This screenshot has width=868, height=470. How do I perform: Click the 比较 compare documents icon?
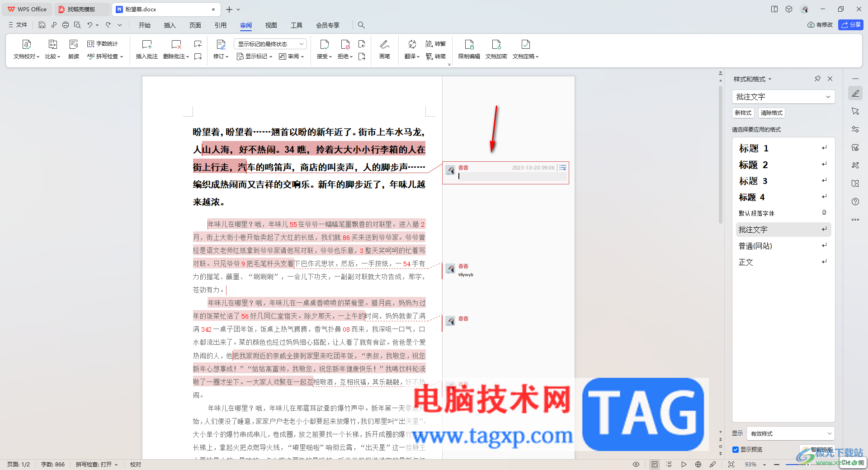(x=52, y=44)
